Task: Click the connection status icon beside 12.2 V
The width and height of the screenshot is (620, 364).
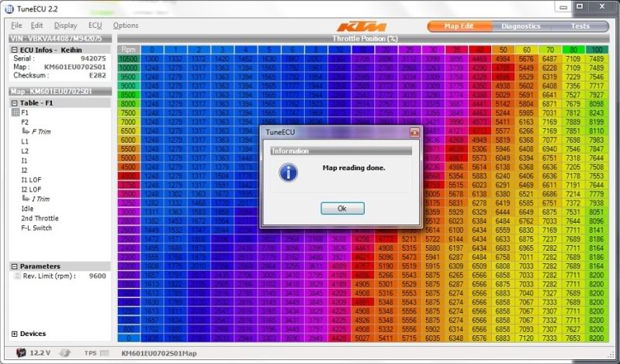Action: click(x=65, y=353)
